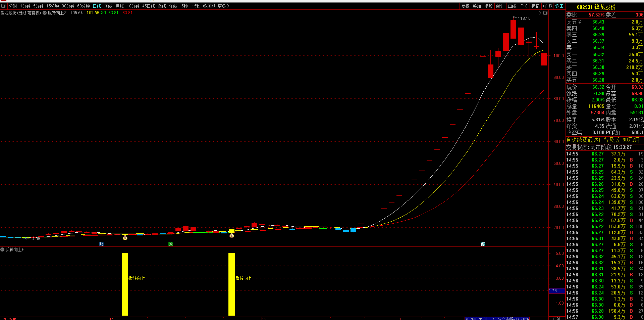
Task: Select the 10分钟 period
Action: (133, 6)
